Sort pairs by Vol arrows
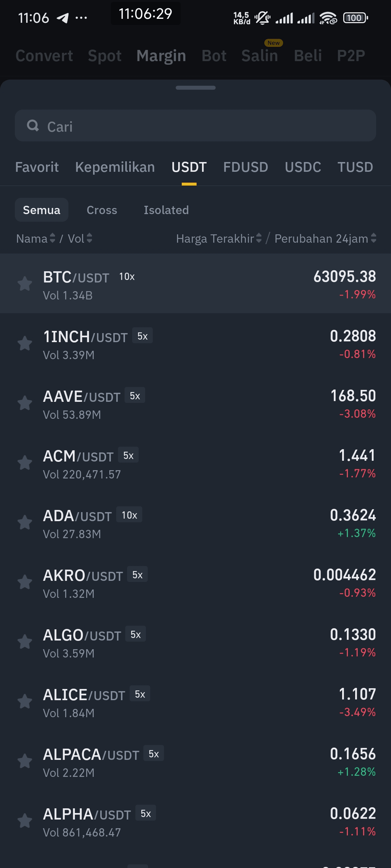The width and height of the screenshot is (391, 868). (89, 238)
